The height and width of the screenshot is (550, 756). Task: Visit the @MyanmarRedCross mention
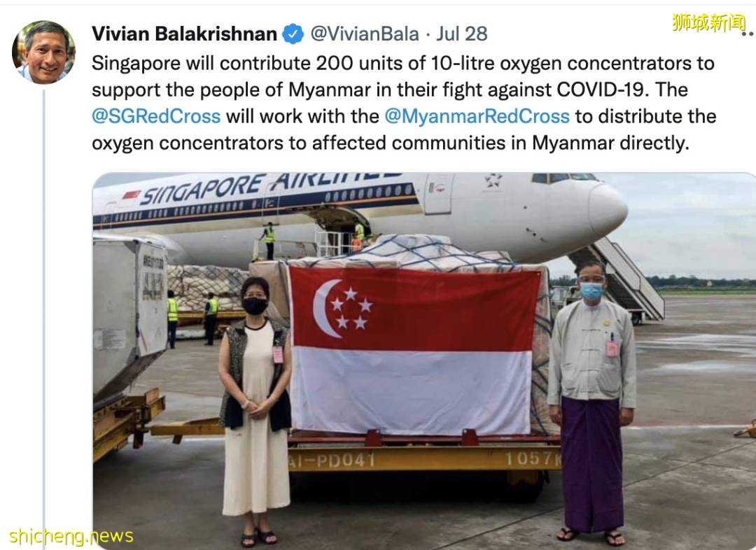pyautogui.click(x=477, y=116)
